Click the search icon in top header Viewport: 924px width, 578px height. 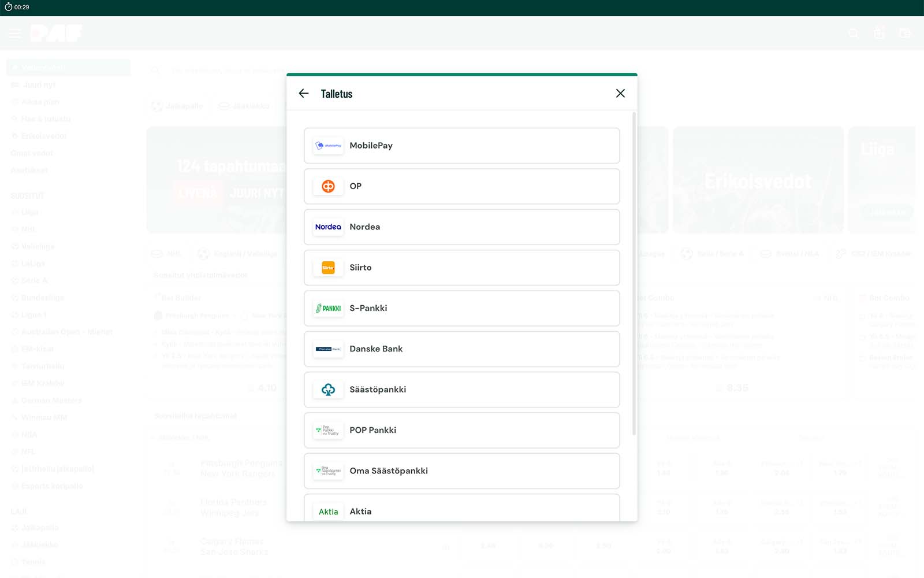(x=853, y=34)
